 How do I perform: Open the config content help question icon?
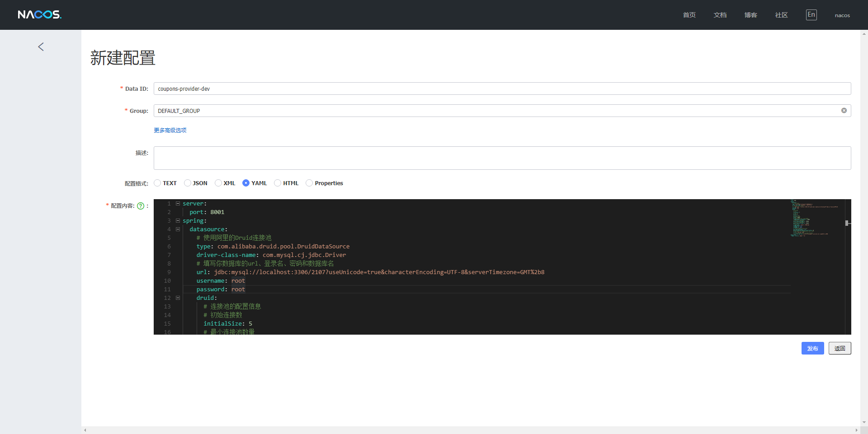[x=141, y=206]
